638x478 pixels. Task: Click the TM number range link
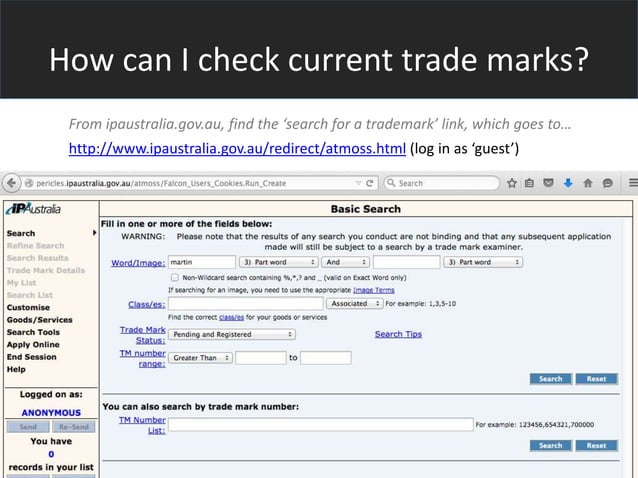pyautogui.click(x=143, y=358)
